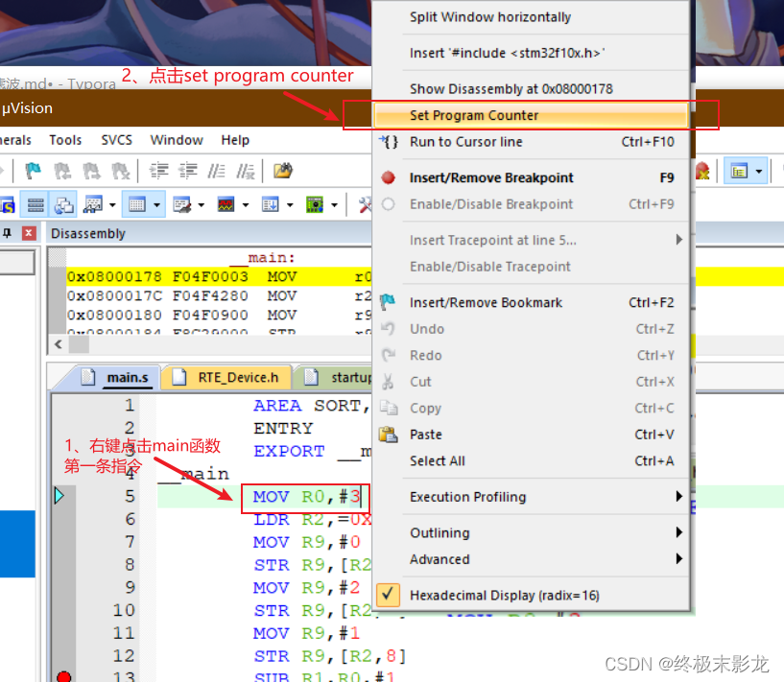The height and width of the screenshot is (682, 784).
Task: Pin the left panel with pushpin icon
Action: pyautogui.click(x=7, y=233)
